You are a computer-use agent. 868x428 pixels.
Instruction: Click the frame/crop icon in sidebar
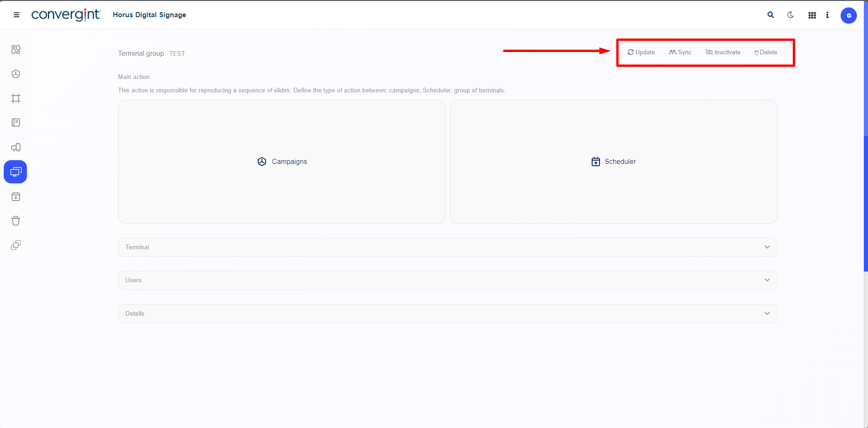[16, 98]
